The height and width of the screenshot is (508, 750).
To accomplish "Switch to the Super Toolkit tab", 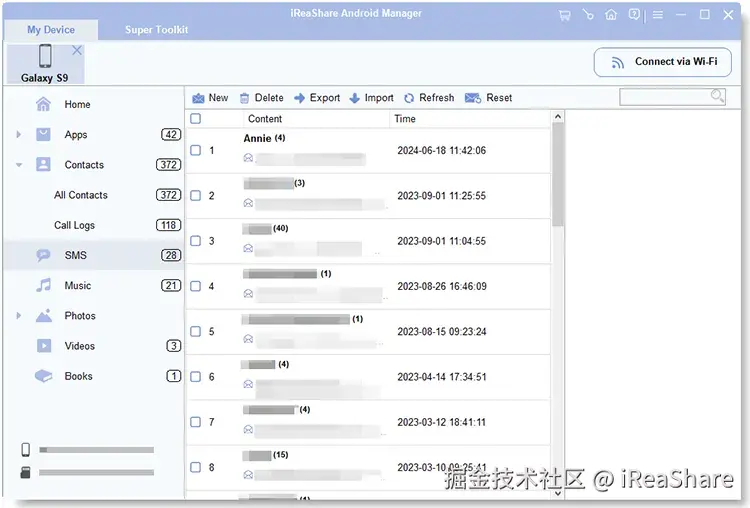I will (156, 30).
